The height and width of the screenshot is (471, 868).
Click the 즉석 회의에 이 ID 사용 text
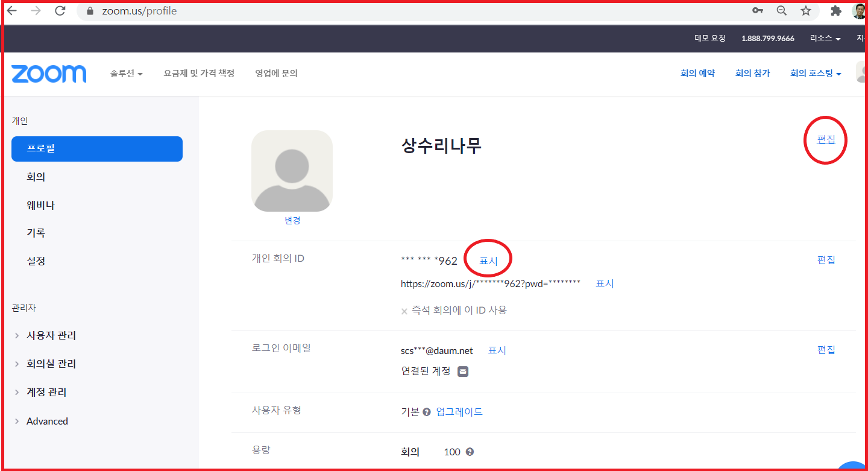pyautogui.click(x=459, y=311)
